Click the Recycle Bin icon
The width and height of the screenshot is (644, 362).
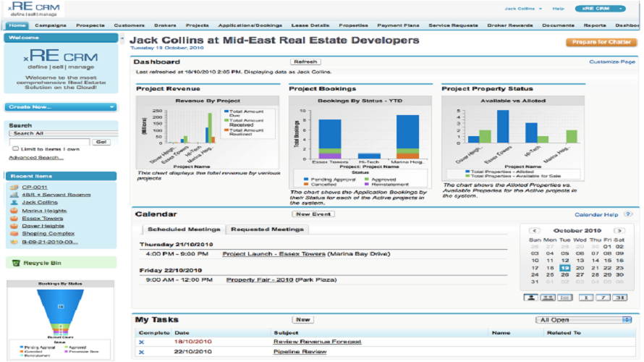(x=16, y=263)
